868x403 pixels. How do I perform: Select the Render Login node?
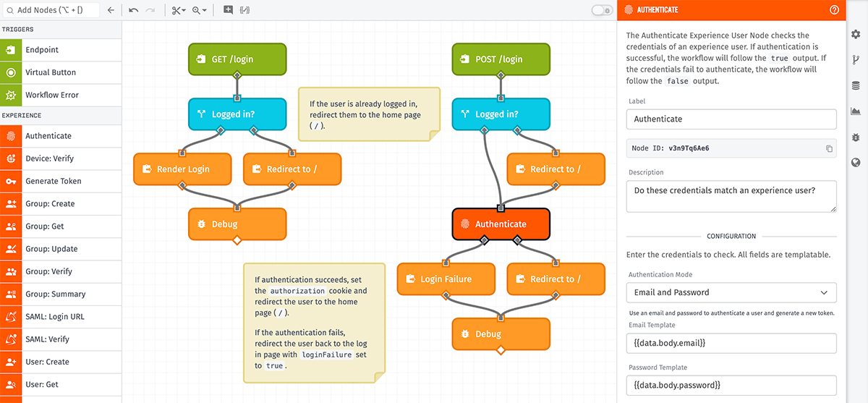pyautogui.click(x=182, y=169)
